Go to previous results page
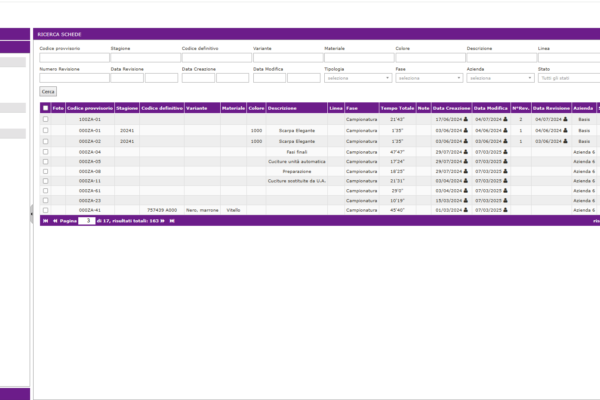Viewport: 600px width, 400px height. 53,221
